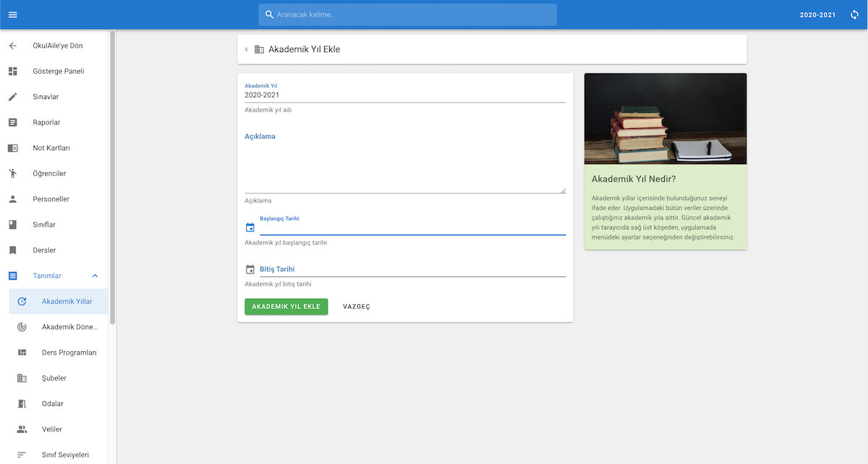Image resolution: width=868 pixels, height=464 pixels.
Task: Click the calendar icon for Bitiş Tarihi
Action: pyautogui.click(x=250, y=269)
